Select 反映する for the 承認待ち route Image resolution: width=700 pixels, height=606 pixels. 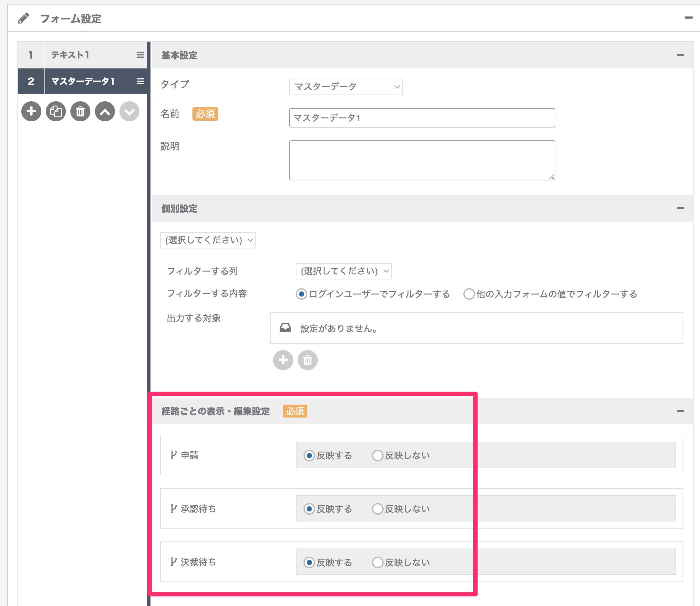309,509
